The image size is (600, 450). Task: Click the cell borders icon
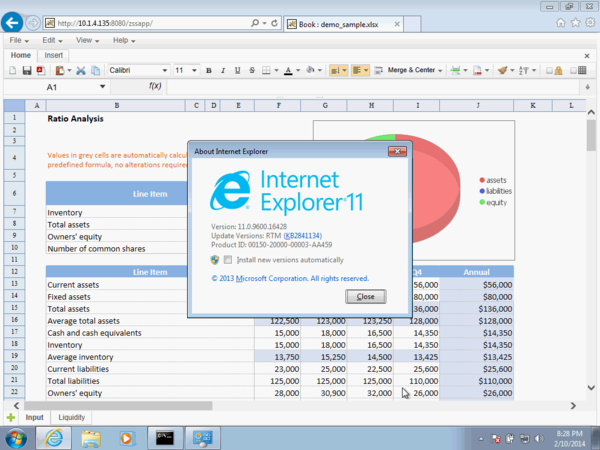tap(266, 70)
